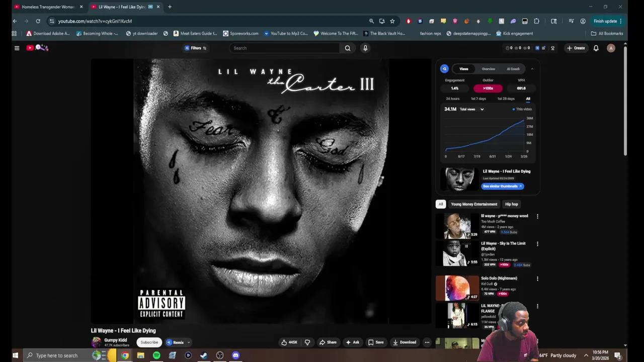This screenshot has width=644, height=362.
Task: Open the Filters button beside search
Action: pos(196,48)
